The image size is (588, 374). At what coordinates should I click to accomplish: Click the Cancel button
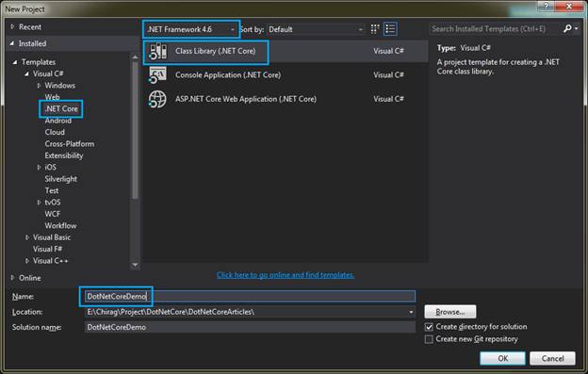552,358
